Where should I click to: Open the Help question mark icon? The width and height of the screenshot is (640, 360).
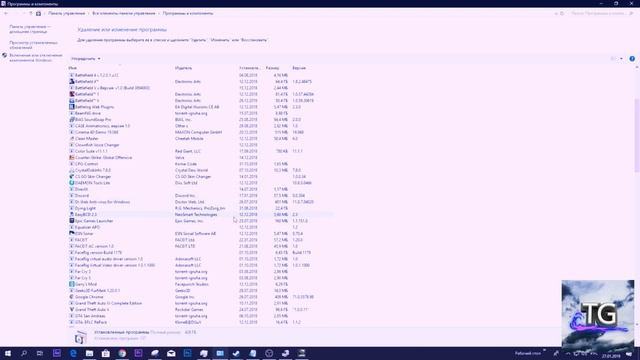coord(632,59)
